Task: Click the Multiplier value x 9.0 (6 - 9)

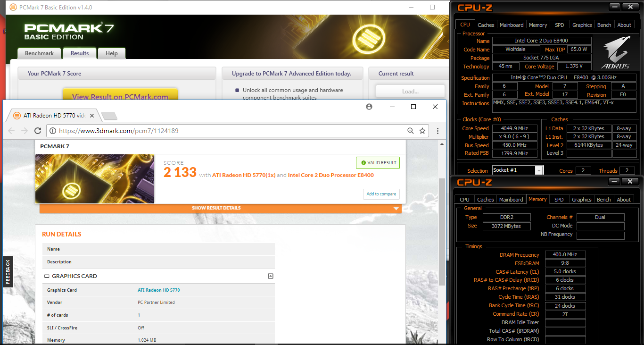Action: click(x=514, y=137)
